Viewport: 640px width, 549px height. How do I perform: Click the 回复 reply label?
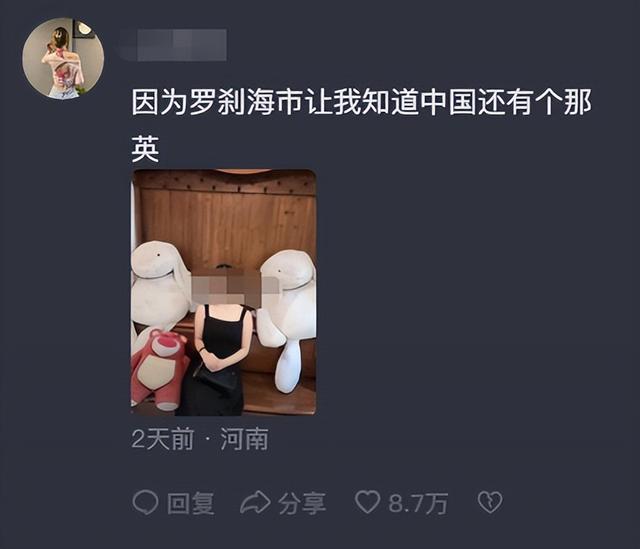click(191, 503)
